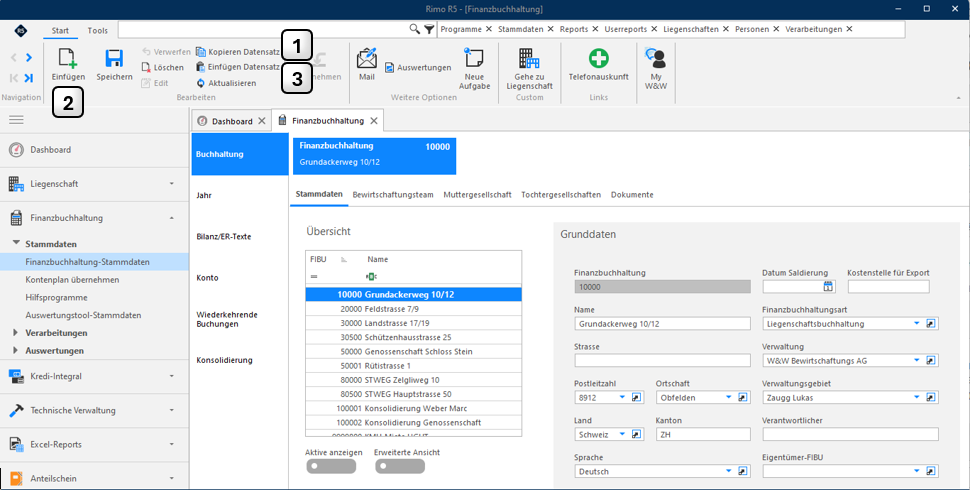Open Dokumente tab

[632, 194]
